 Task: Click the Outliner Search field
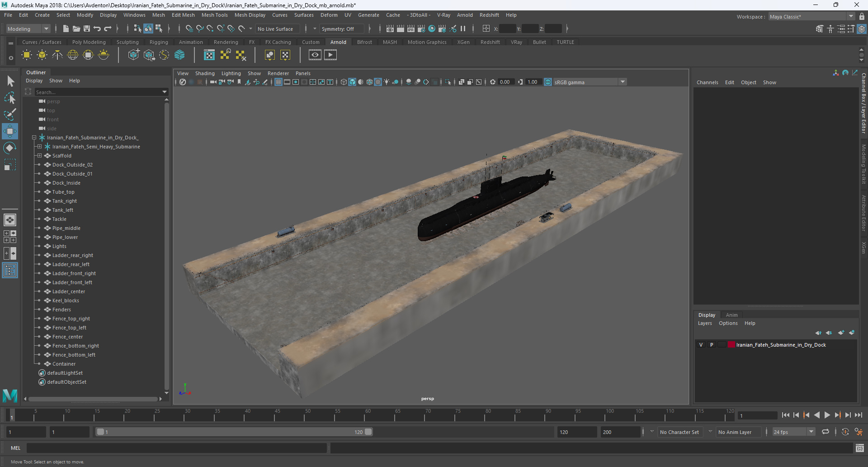tap(98, 92)
